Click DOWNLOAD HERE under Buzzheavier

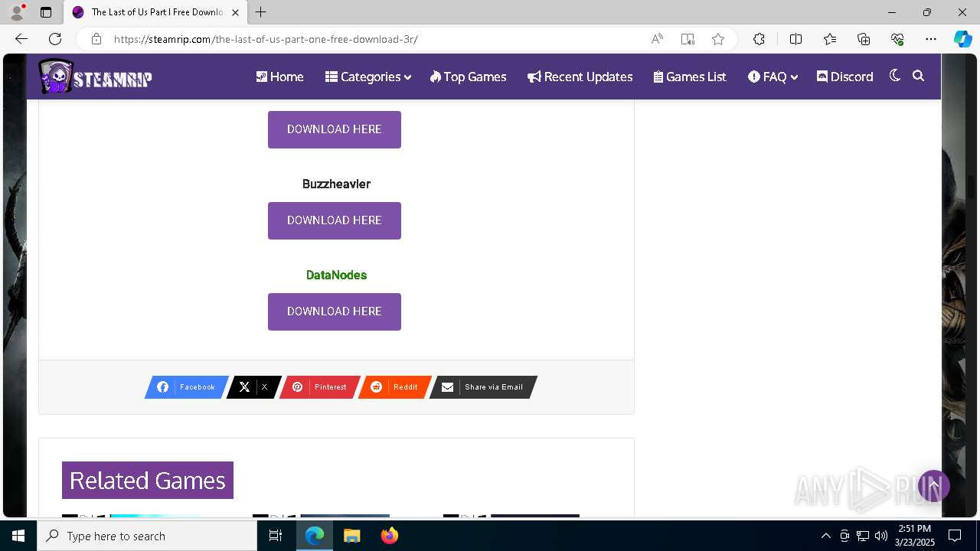(335, 220)
